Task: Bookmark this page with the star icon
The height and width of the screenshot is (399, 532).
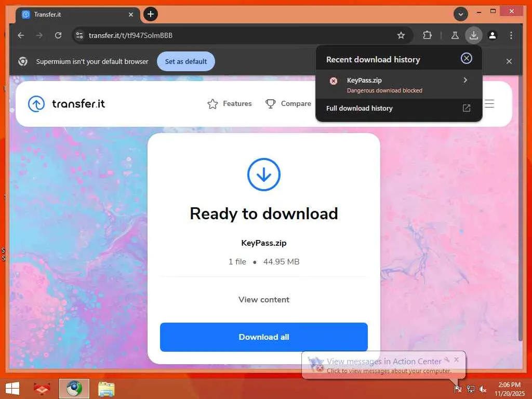Action: [401, 35]
